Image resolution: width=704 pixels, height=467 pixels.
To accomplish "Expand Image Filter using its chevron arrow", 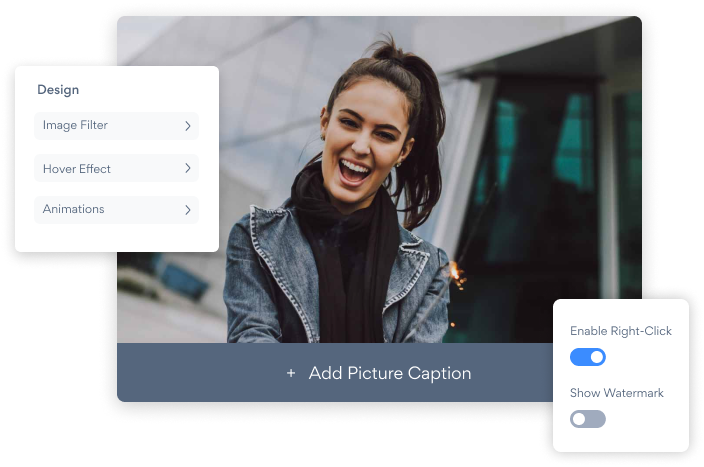I will pos(187,126).
